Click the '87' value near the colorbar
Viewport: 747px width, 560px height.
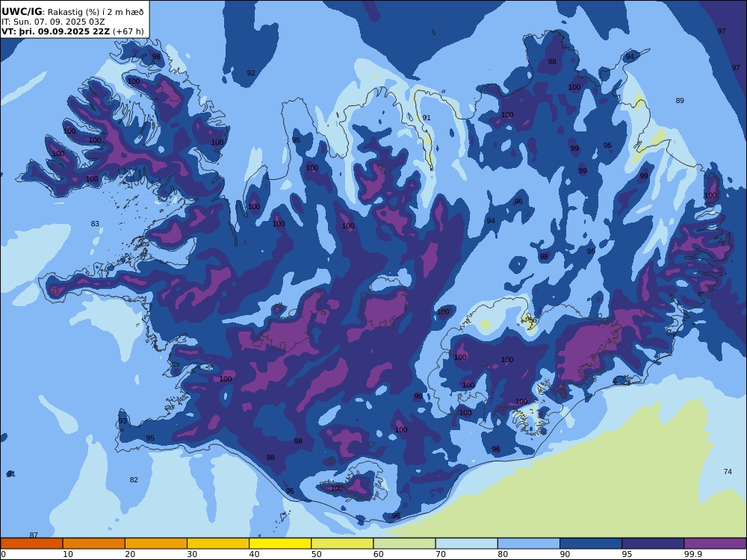pyautogui.click(x=34, y=535)
